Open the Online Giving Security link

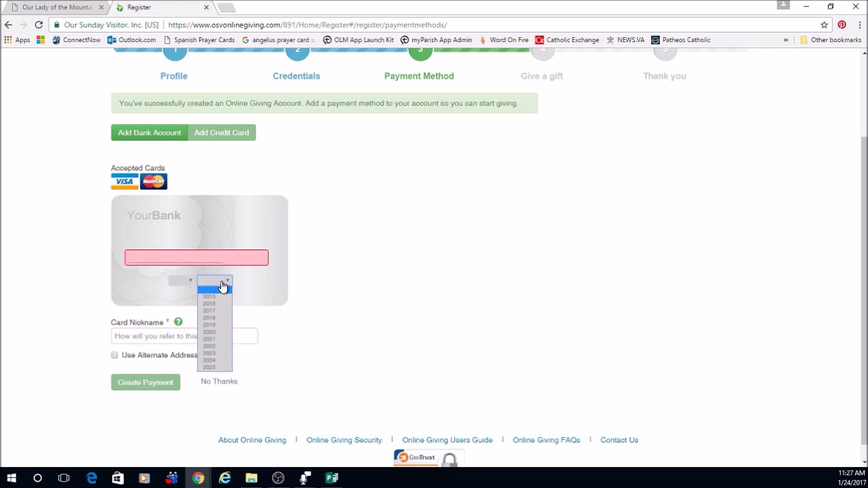point(344,440)
